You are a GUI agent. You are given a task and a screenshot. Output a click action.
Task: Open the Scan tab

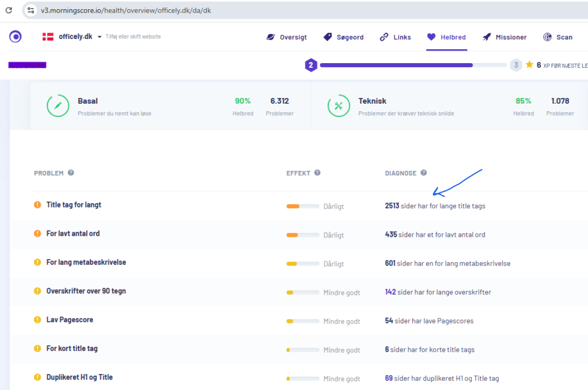[x=558, y=37]
